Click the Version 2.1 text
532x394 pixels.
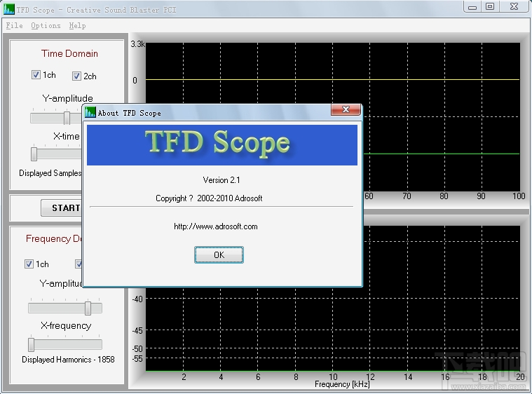[221, 180]
